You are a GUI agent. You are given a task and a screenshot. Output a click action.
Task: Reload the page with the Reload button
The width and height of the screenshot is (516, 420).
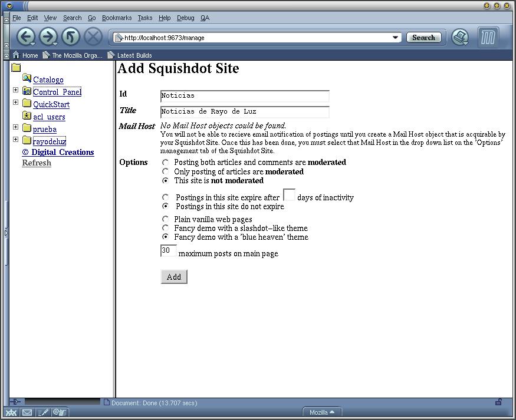point(70,36)
